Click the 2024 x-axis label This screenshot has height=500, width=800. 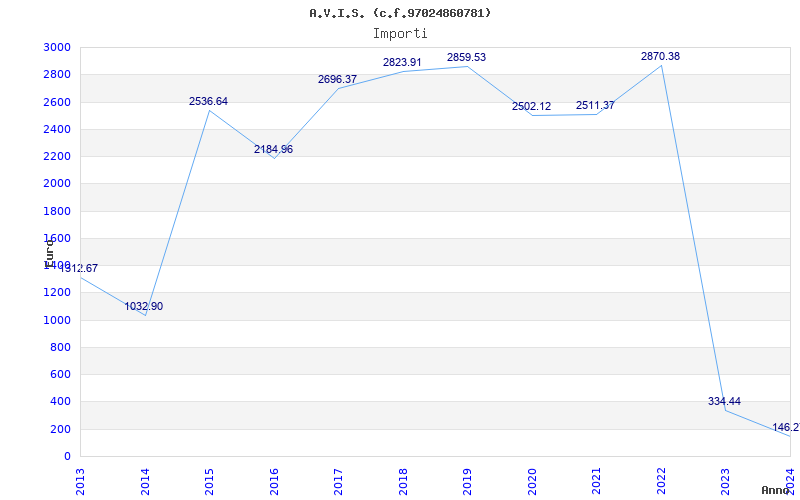(x=790, y=481)
